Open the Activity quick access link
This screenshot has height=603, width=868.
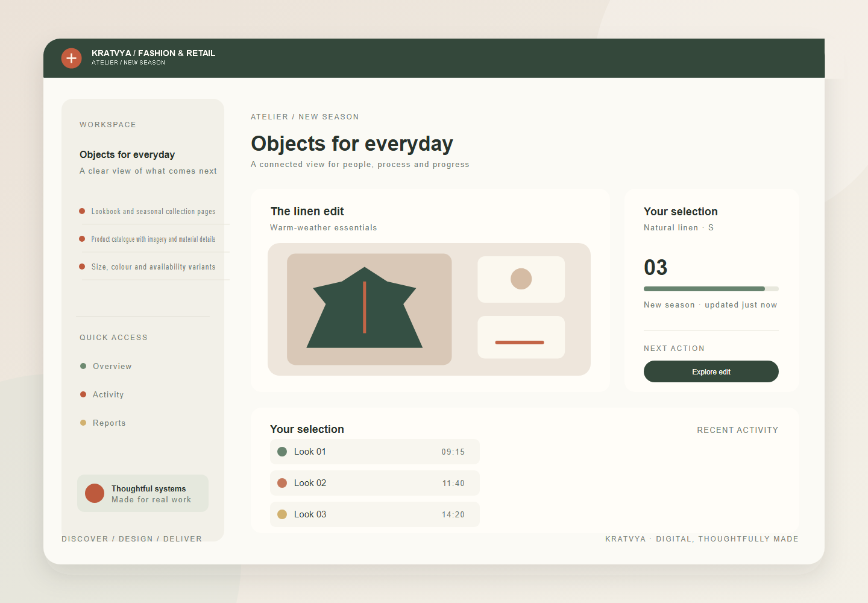click(102, 394)
